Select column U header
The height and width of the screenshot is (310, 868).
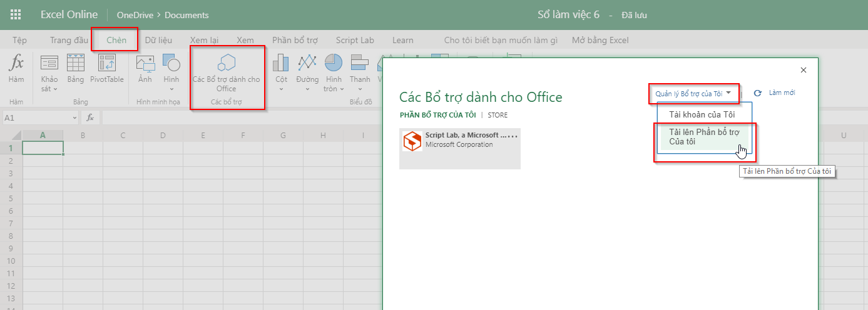click(844, 136)
